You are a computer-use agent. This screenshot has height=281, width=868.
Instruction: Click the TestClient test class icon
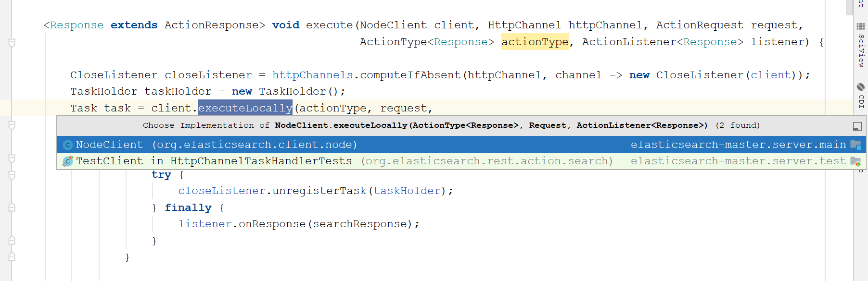point(68,161)
